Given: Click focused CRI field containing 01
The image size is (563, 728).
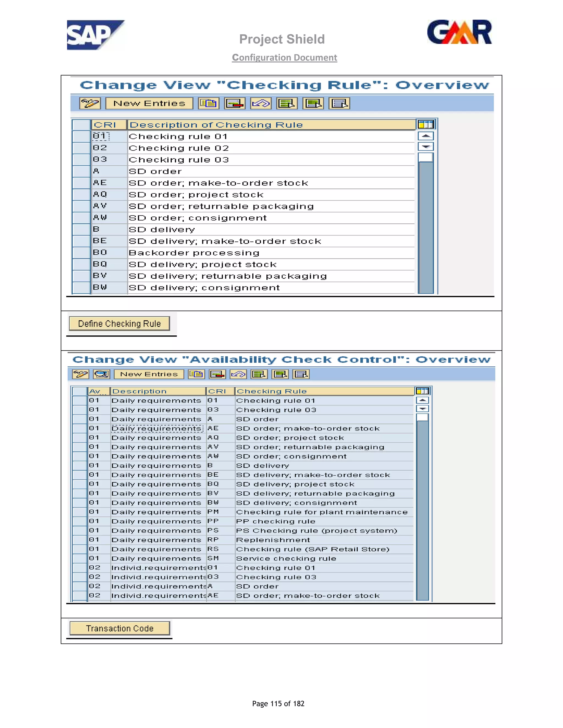Looking at the screenshot, I should (101, 136).
